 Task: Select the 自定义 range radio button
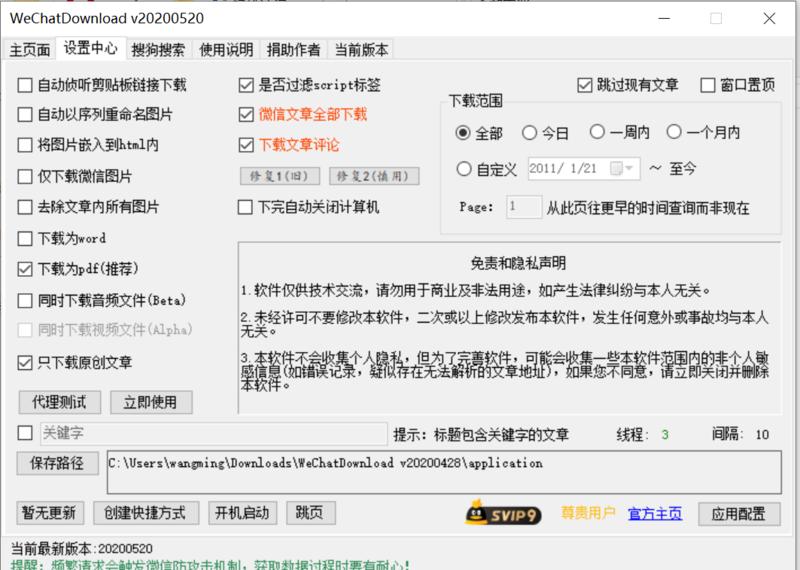tap(464, 169)
